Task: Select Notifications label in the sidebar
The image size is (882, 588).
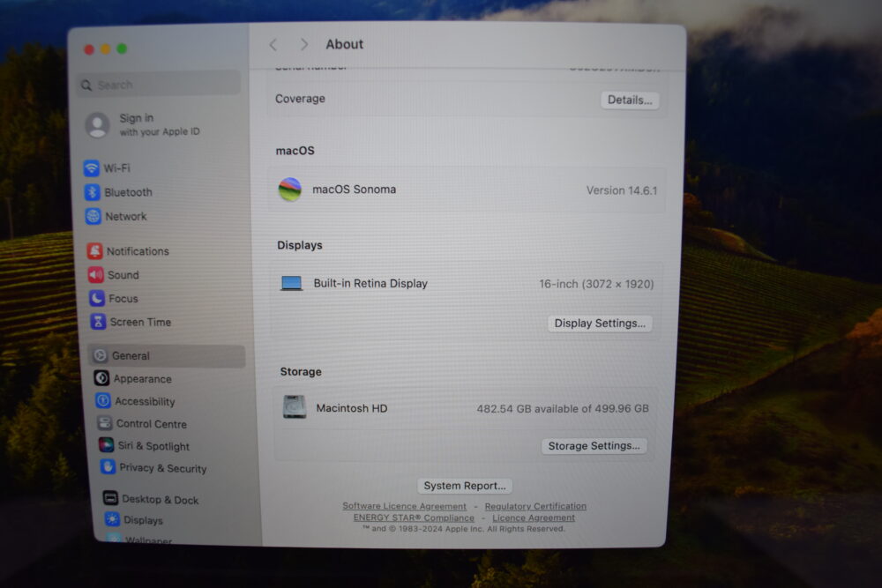Action: click(x=138, y=251)
